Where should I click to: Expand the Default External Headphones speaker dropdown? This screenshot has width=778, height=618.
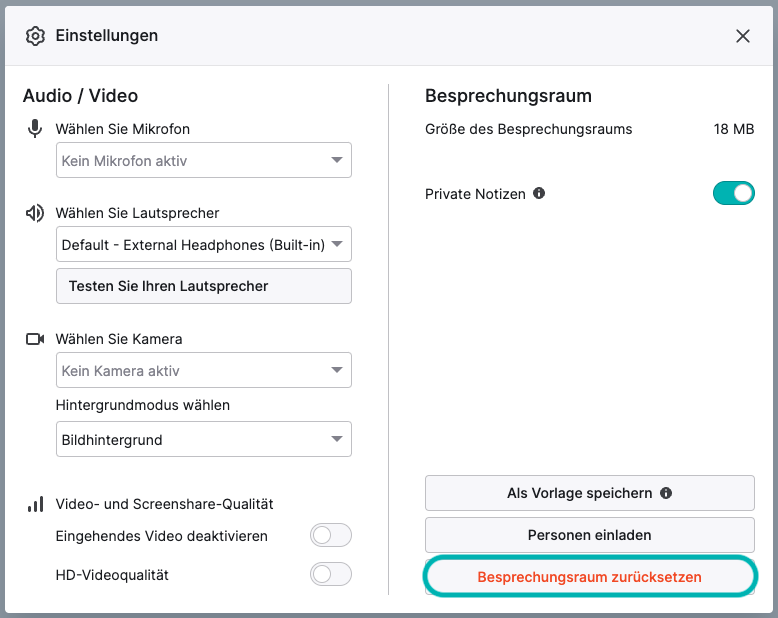(x=204, y=244)
